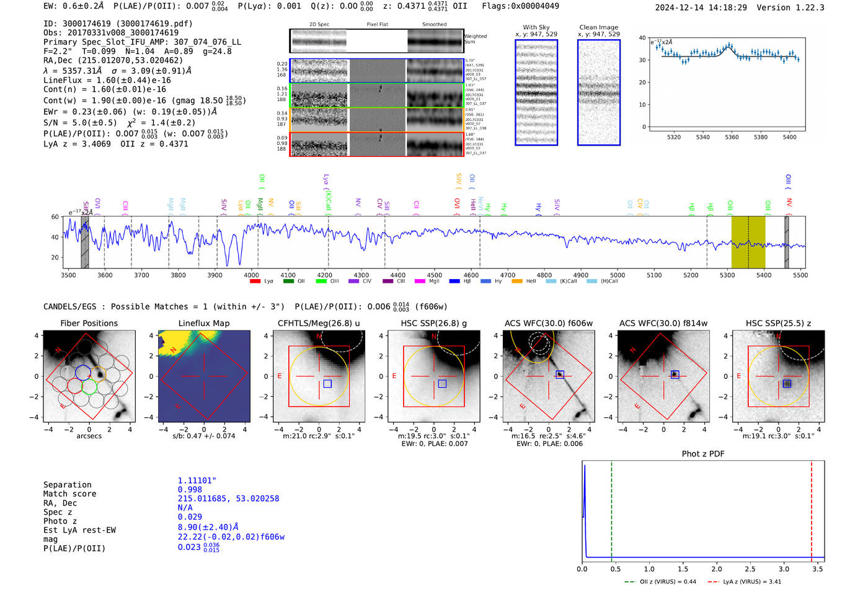Select the blue-bordered 2D fiber spectrum row

376,71
